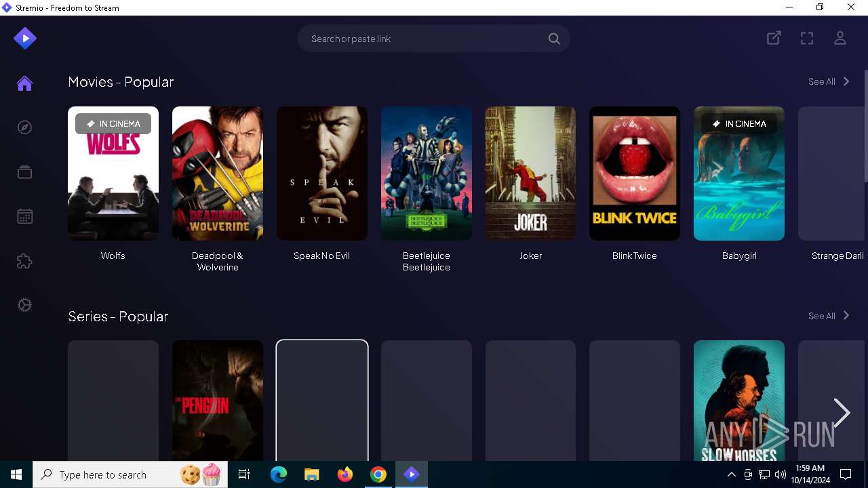Viewport: 868px width, 488px height.
Task: Click the Blink Twice title text
Action: (635, 256)
